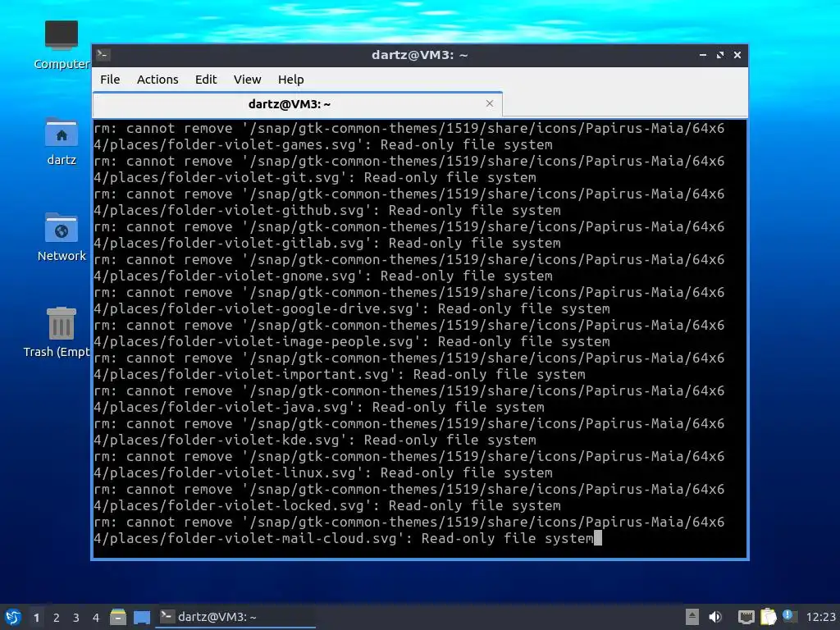Select dartz@VM3 terminal taskbar entry
840x630 pixels.
click(235, 617)
